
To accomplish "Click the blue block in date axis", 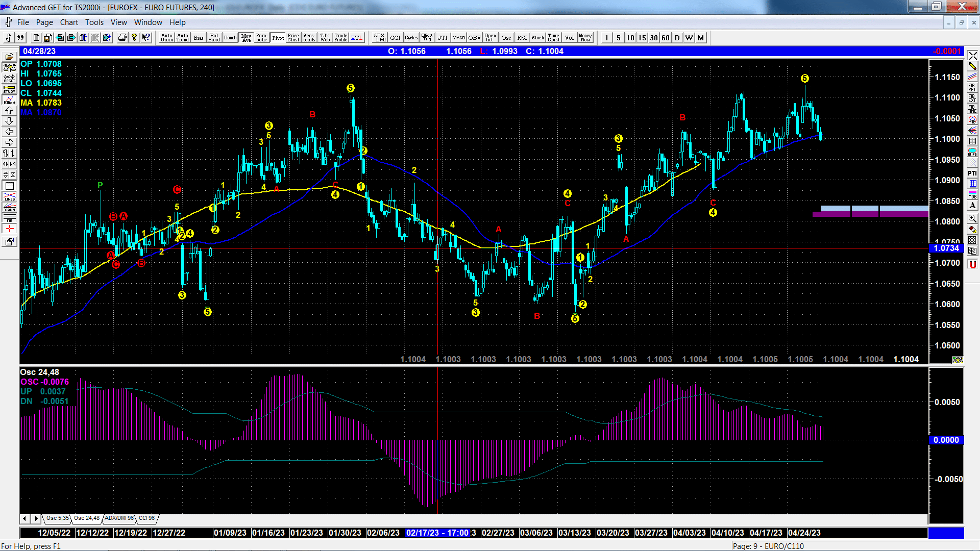I will 946,533.
